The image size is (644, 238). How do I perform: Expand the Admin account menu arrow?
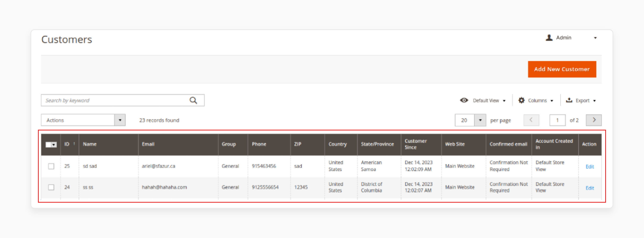tap(595, 38)
